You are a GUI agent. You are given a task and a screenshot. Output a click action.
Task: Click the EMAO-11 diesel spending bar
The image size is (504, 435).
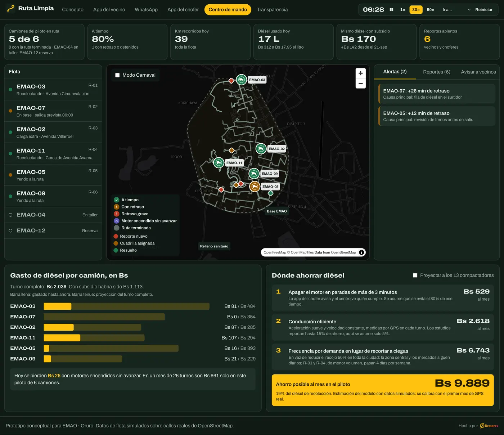pyautogui.click(x=94, y=338)
